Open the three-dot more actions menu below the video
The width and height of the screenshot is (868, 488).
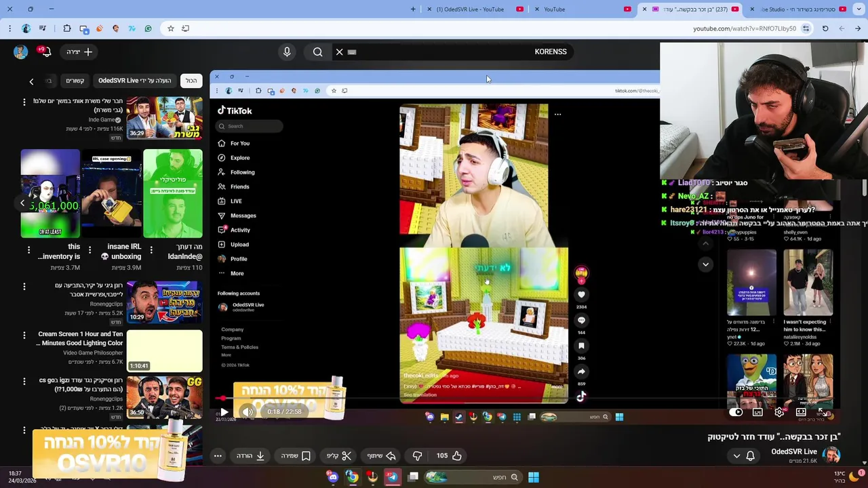click(x=218, y=455)
